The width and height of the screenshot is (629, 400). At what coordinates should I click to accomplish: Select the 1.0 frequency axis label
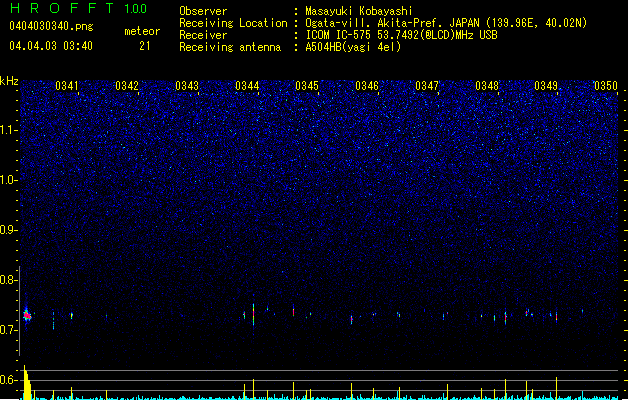(8, 180)
